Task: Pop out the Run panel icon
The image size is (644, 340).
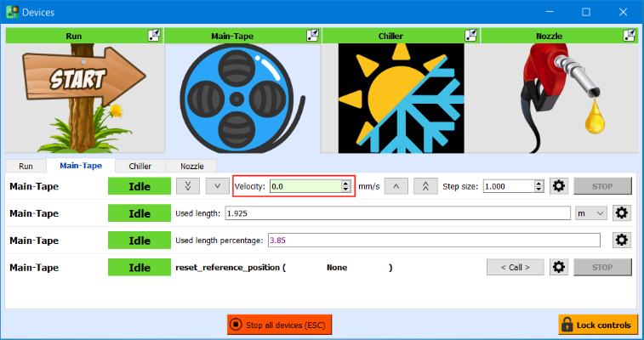Action: 154,36
